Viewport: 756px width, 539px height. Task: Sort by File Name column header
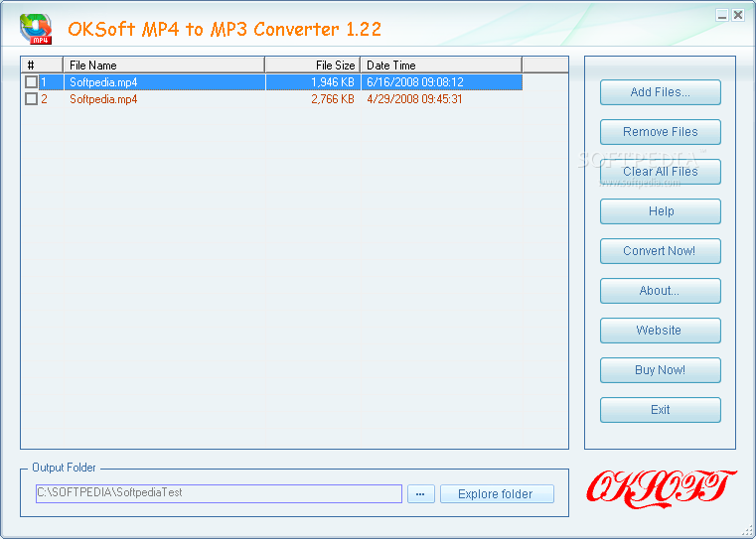click(x=164, y=66)
